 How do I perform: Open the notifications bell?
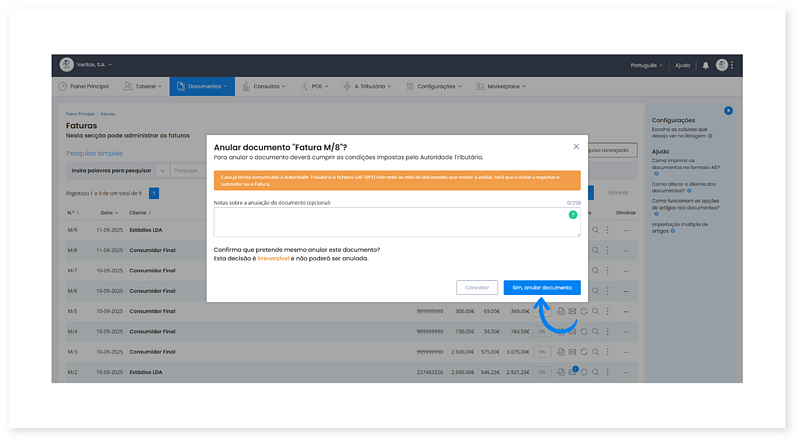pyautogui.click(x=705, y=65)
